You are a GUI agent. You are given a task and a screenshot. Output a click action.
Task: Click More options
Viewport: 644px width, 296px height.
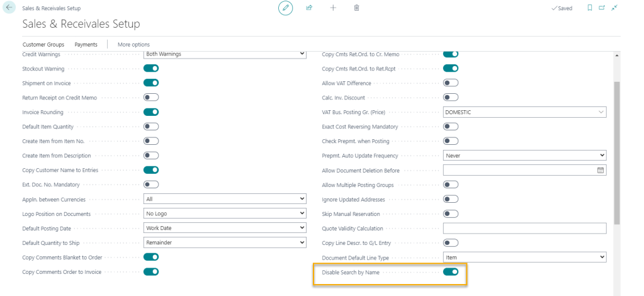(x=133, y=45)
